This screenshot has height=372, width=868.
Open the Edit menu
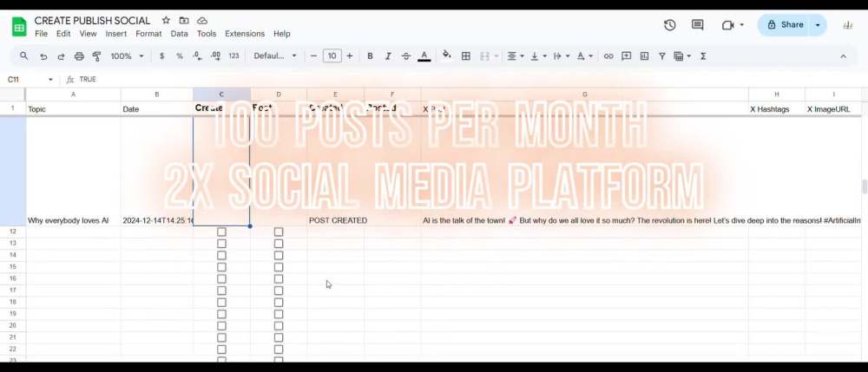(x=63, y=34)
